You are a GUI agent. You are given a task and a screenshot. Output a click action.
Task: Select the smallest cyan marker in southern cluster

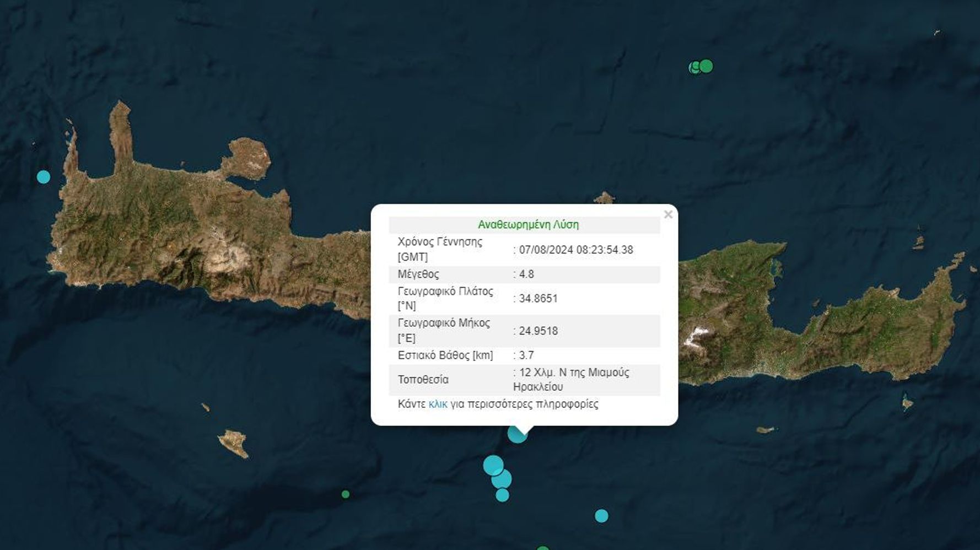(x=502, y=495)
